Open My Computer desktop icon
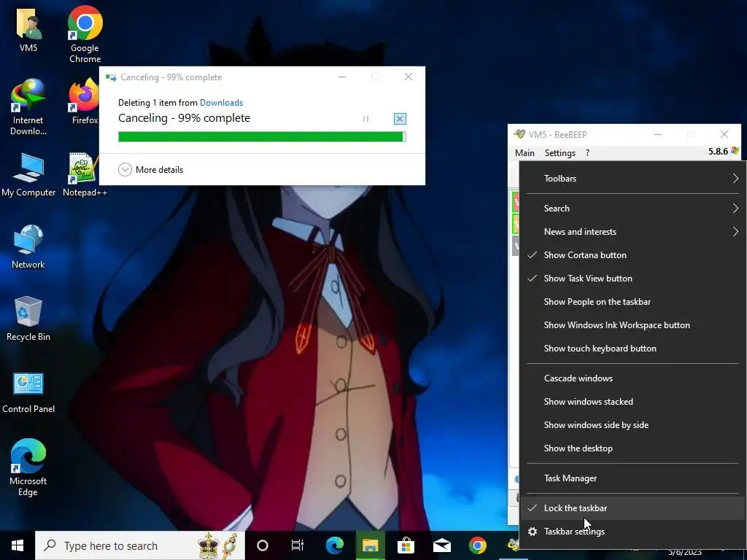Image resolution: width=747 pixels, height=560 pixels. (x=28, y=175)
